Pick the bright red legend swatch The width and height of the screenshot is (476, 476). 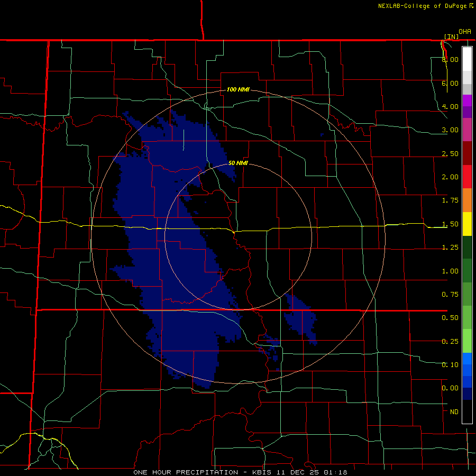coord(467,177)
